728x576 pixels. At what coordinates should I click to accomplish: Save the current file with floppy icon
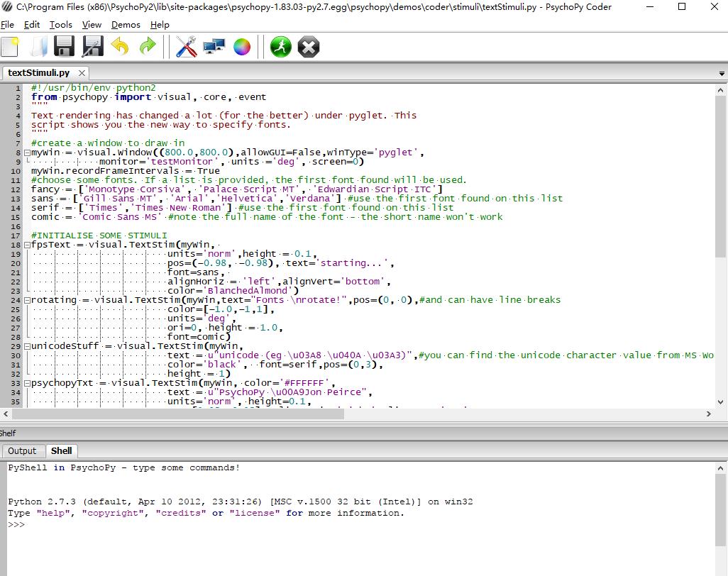[x=64, y=47]
